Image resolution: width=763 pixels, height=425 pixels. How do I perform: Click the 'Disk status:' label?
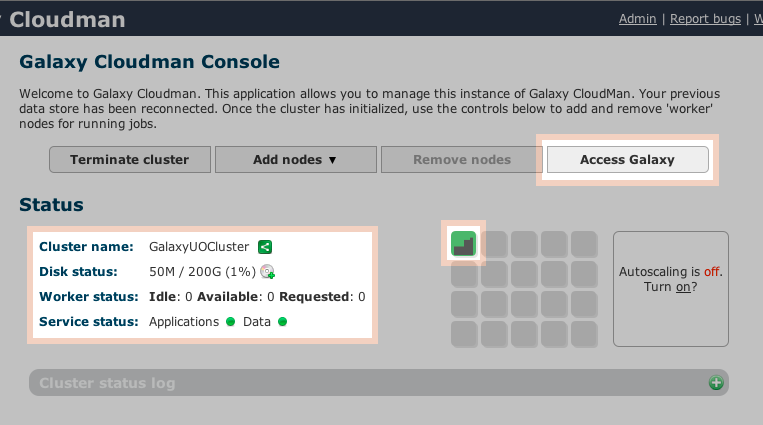pyautogui.click(x=78, y=272)
